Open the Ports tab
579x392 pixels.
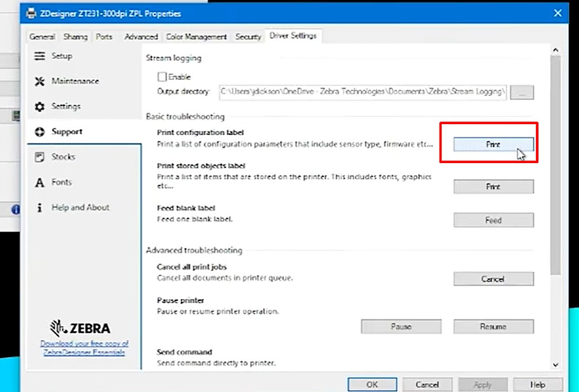point(104,36)
